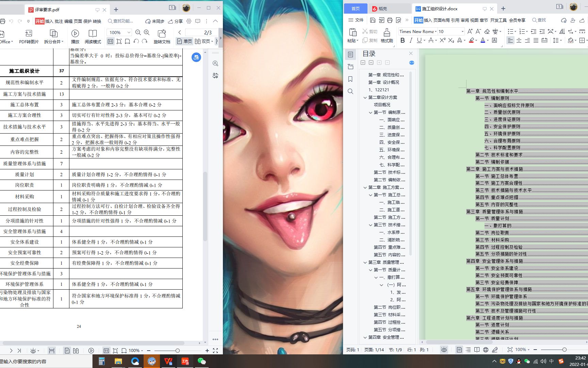Adjust the PDF zoom slider handle
Image resolution: width=588 pixels, height=368 pixels.
(x=178, y=350)
